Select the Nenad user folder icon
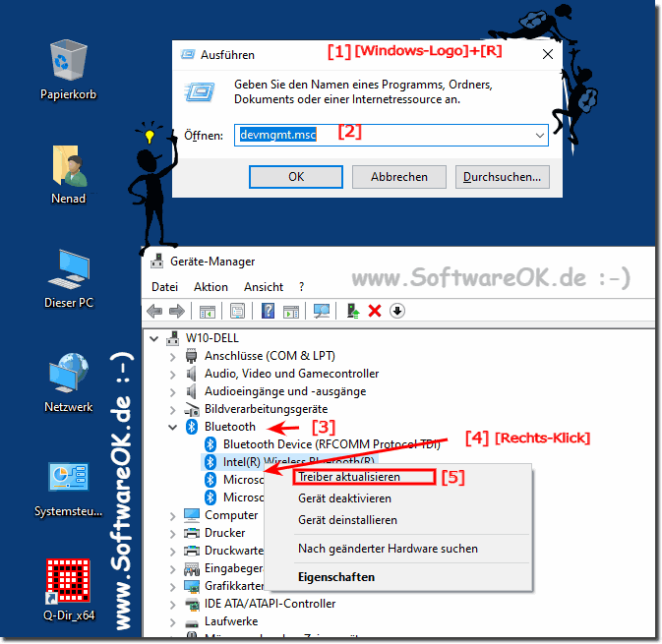Image resolution: width=662 pixels, height=644 pixels. [69, 165]
